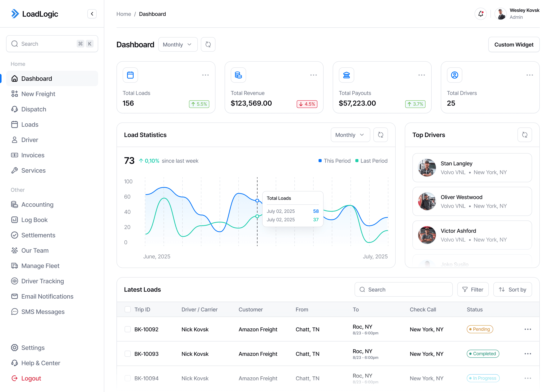552x392 pixels.
Task: Click the blue data point marker on the chart
Action: coord(257,201)
